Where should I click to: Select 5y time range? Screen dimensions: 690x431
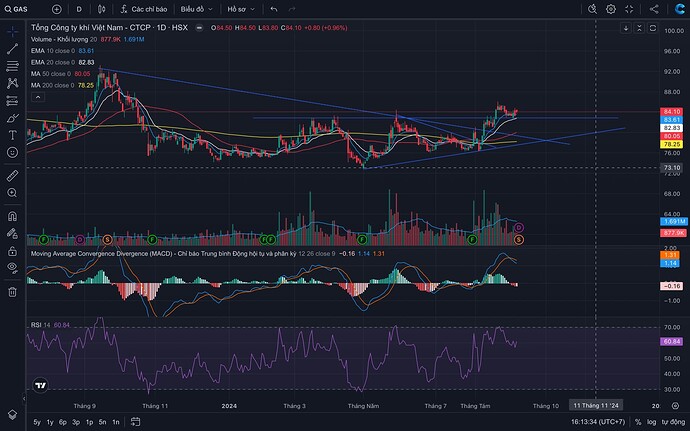click(x=37, y=422)
